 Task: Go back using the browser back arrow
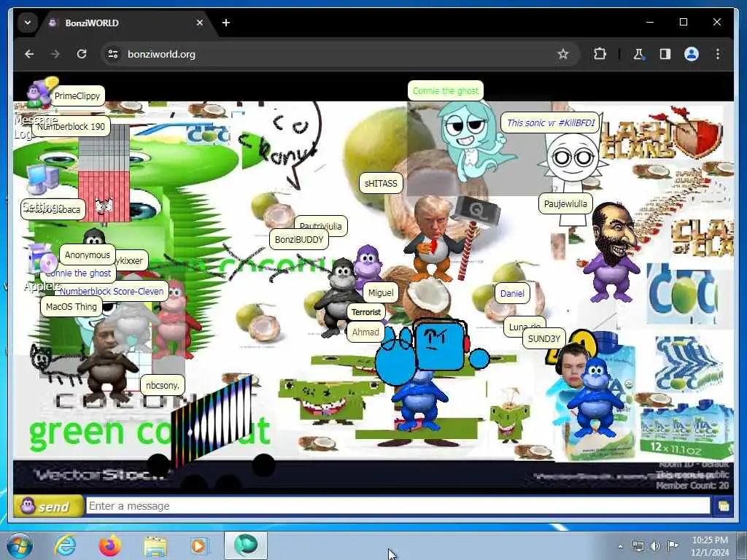click(29, 54)
